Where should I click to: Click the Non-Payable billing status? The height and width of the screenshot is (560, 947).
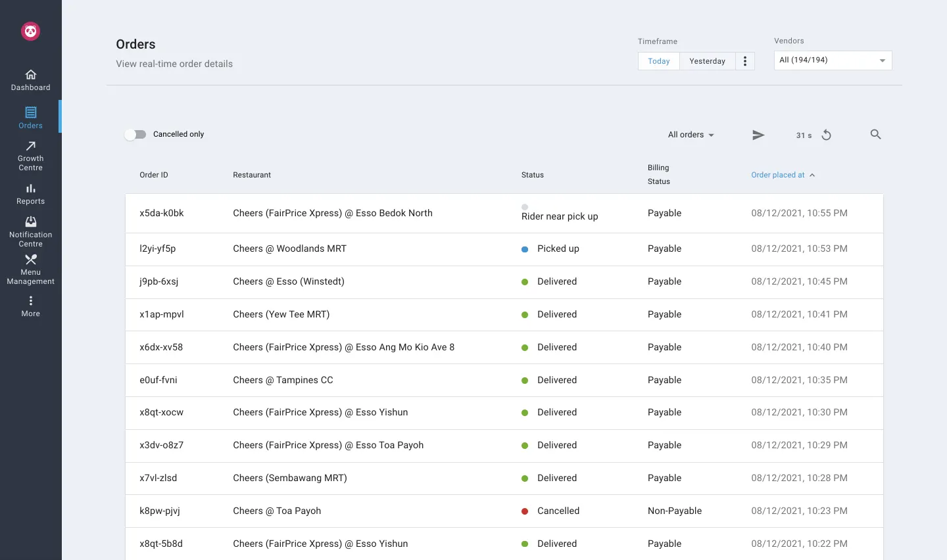tap(675, 511)
